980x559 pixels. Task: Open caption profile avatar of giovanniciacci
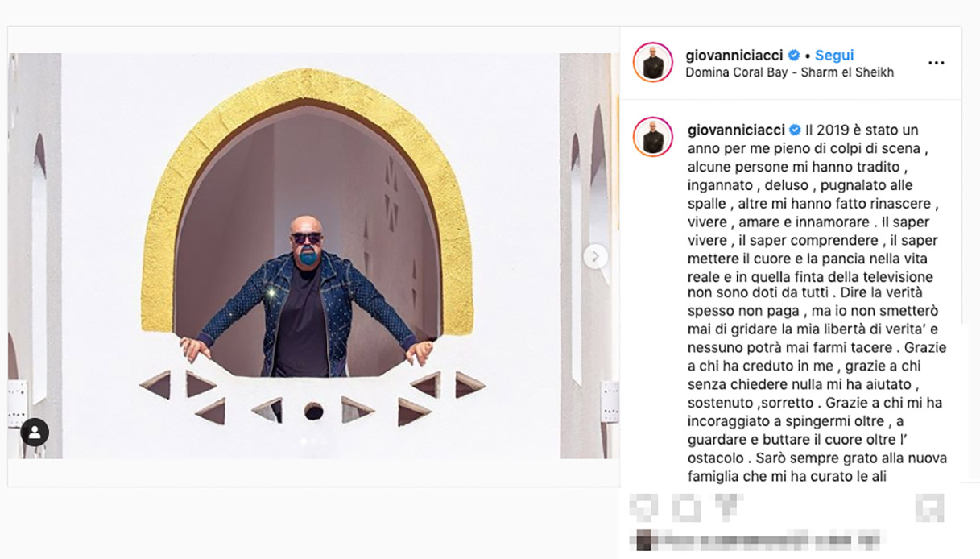[652, 137]
